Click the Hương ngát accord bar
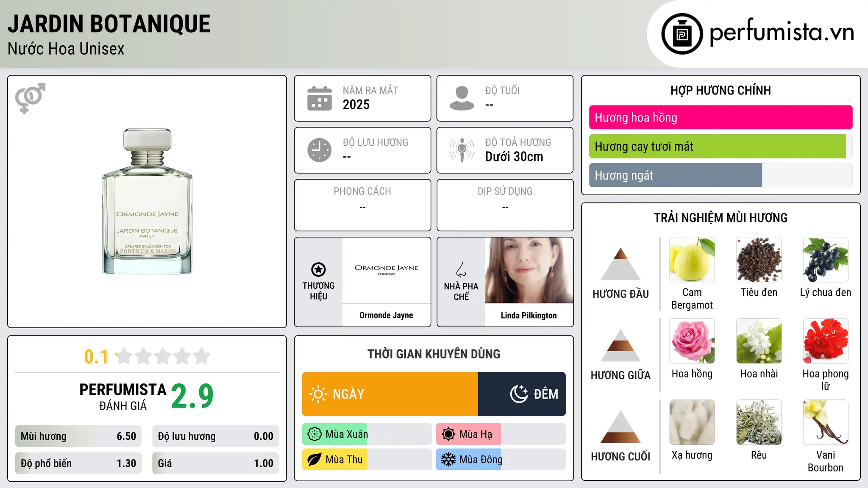 coord(721,175)
